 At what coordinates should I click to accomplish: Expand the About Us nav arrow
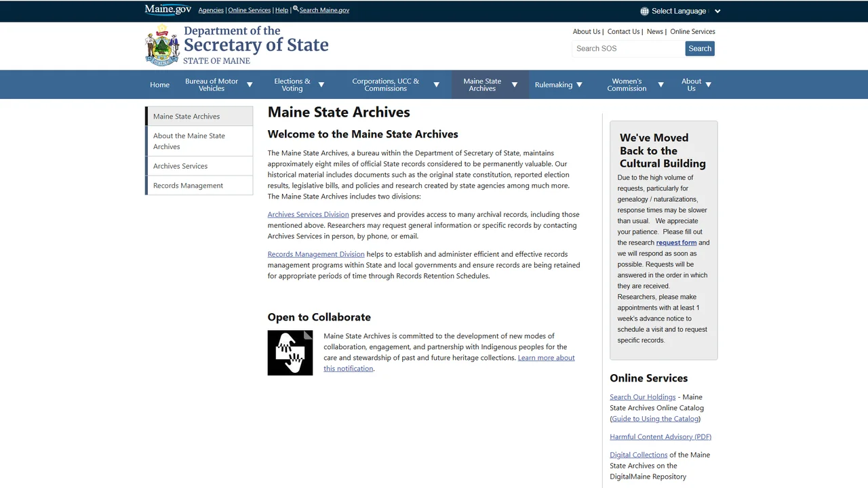click(709, 85)
